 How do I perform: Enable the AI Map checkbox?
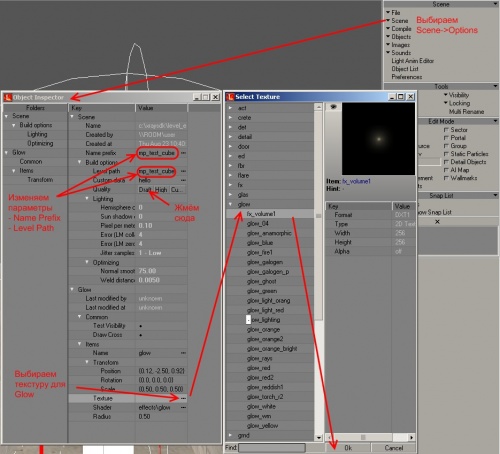coord(446,170)
